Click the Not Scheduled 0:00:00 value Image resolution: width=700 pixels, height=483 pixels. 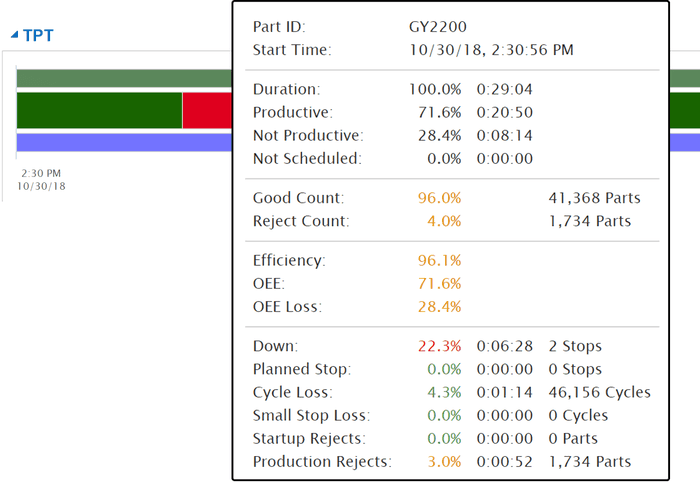pyautogui.click(x=504, y=158)
